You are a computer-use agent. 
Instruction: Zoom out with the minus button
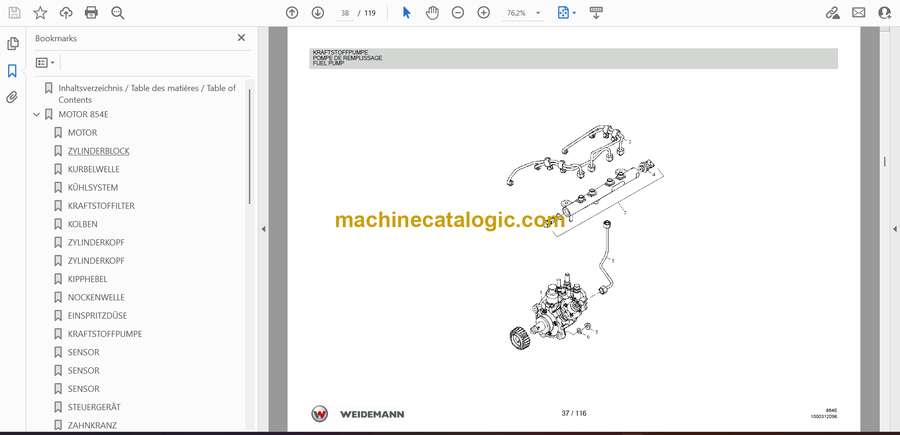457,13
